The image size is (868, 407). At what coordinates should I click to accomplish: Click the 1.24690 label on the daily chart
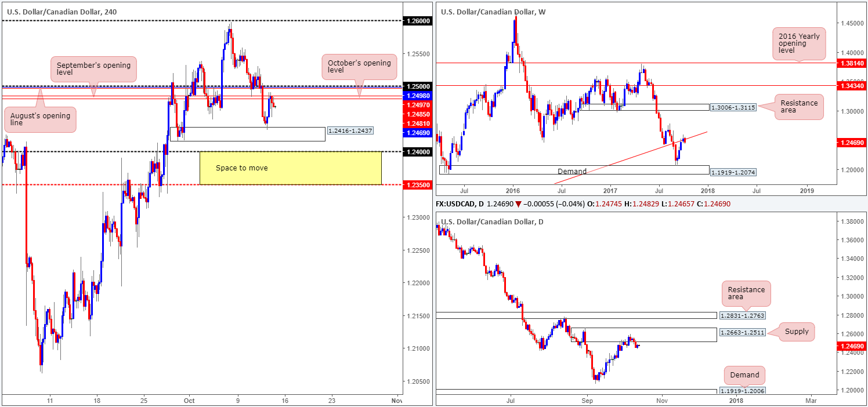pyautogui.click(x=851, y=346)
